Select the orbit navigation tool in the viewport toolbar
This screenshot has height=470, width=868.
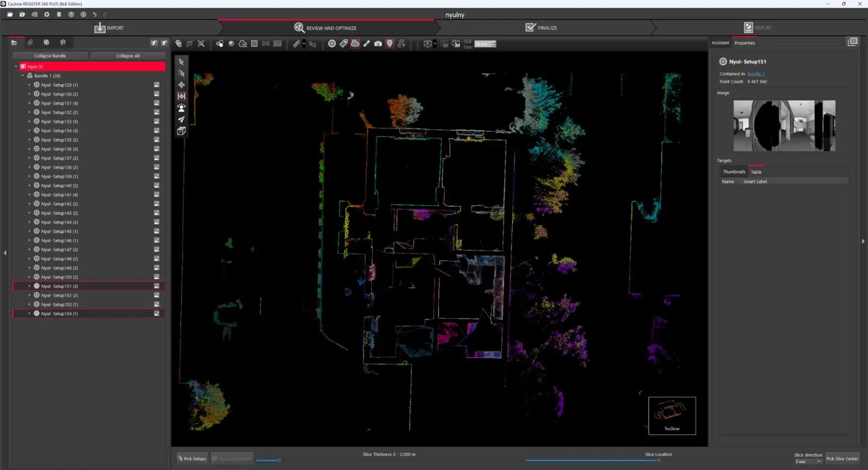pyautogui.click(x=181, y=85)
